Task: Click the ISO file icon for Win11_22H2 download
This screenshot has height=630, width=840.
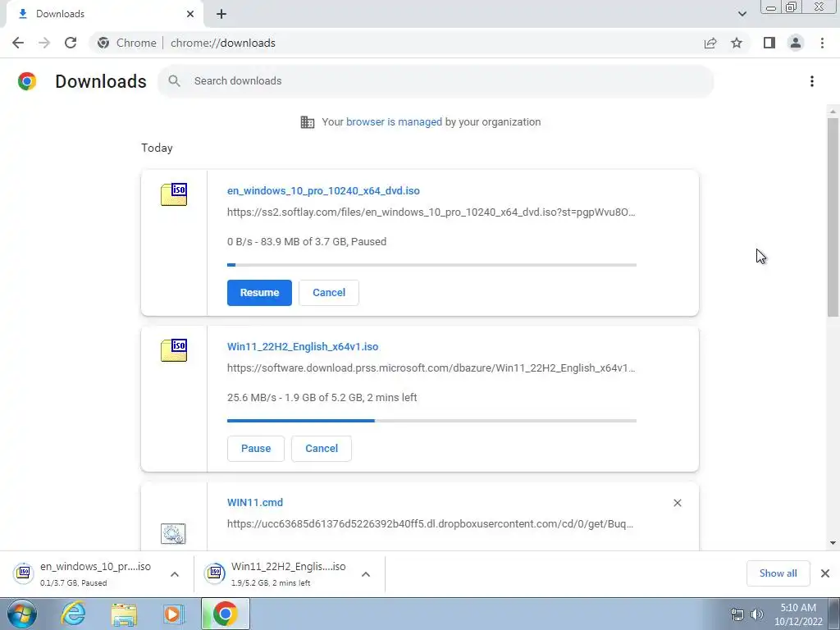Action: (174, 350)
